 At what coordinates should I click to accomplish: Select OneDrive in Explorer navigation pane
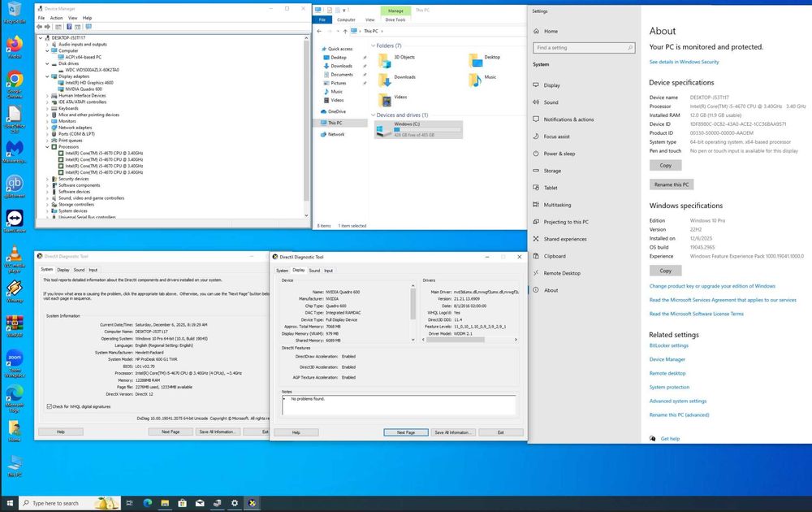[x=337, y=111]
